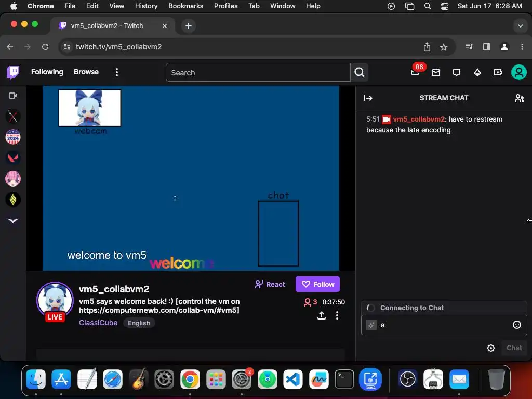Open the ClassiCube category link
This screenshot has height=399, width=532.
pyautogui.click(x=98, y=323)
